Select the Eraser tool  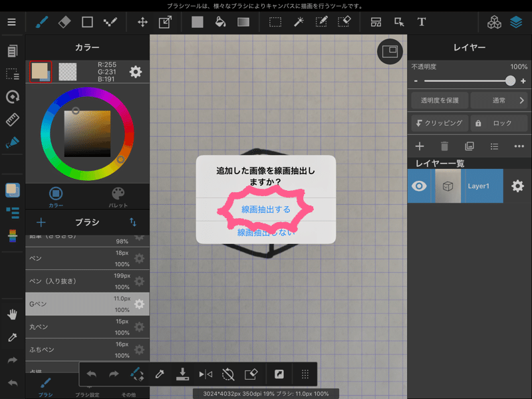click(x=65, y=23)
